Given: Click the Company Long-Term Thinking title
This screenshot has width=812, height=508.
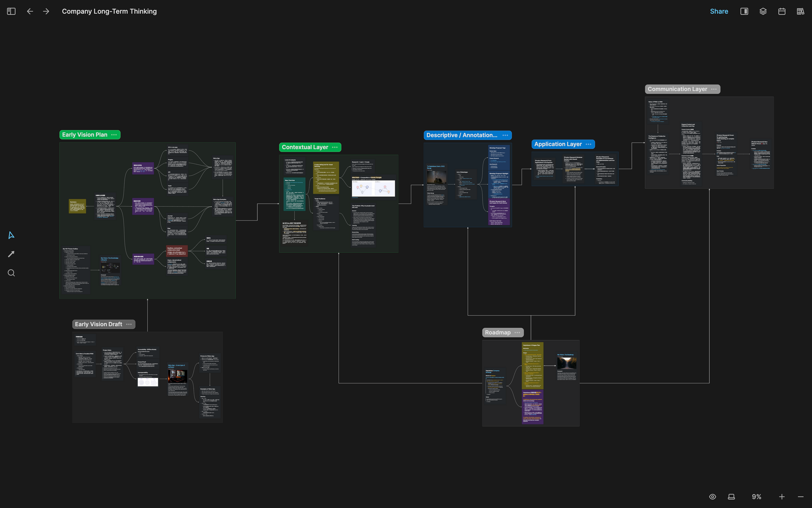Looking at the screenshot, I should tap(109, 11).
